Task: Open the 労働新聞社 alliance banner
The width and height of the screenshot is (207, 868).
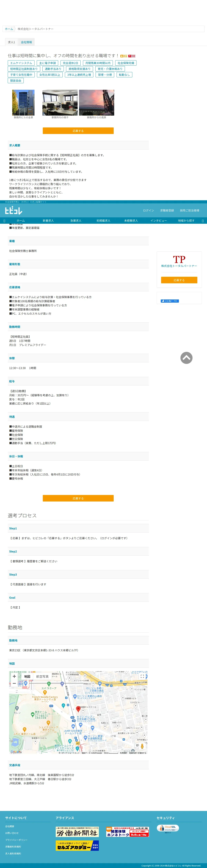Action: (x=77, y=832)
